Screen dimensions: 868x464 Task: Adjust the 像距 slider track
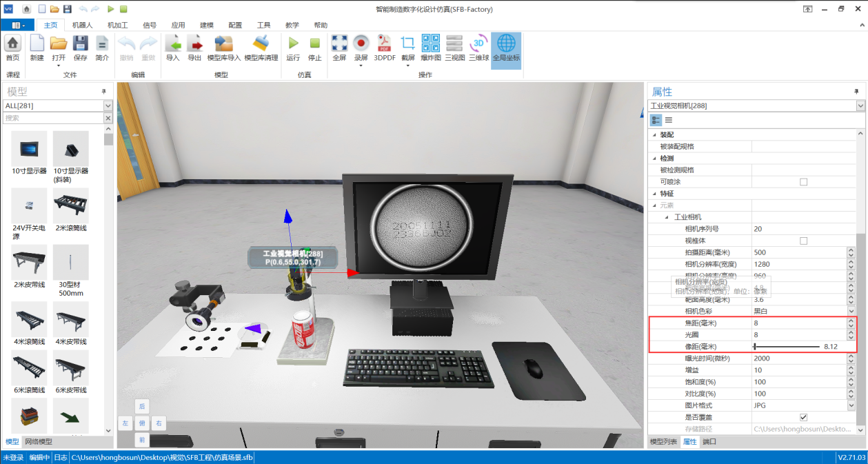click(786, 347)
